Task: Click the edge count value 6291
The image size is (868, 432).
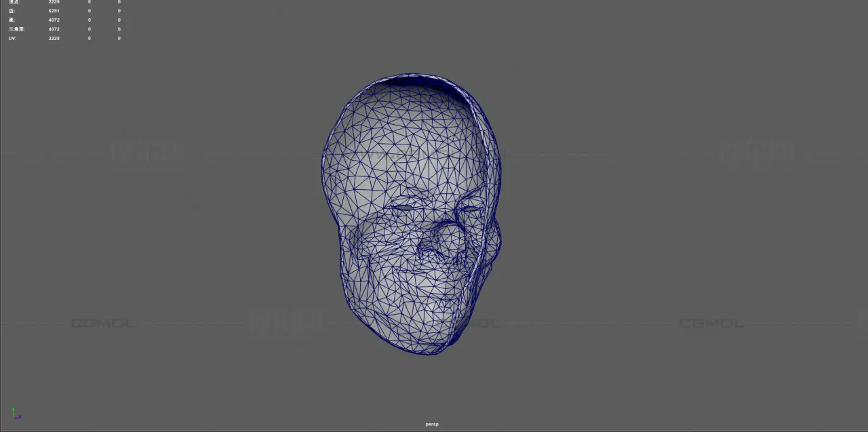Action: click(x=54, y=11)
